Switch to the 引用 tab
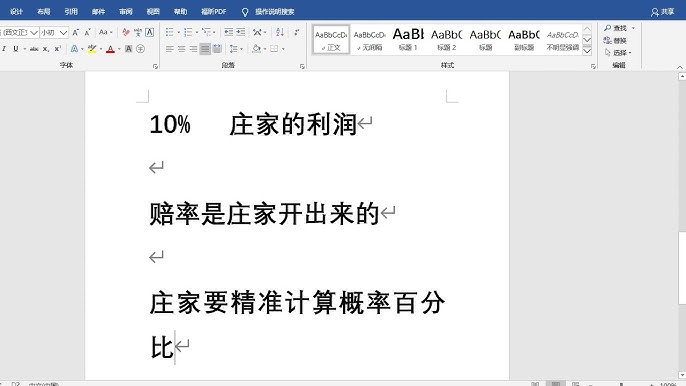The image size is (686, 386). click(71, 12)
